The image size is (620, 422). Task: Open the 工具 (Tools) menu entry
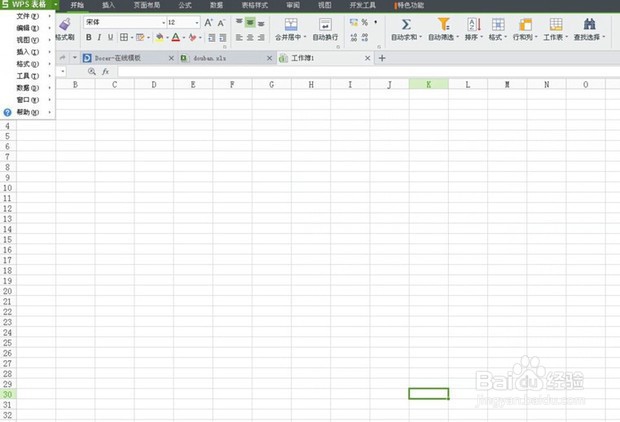pyautogui.click(x=28, y=76)
